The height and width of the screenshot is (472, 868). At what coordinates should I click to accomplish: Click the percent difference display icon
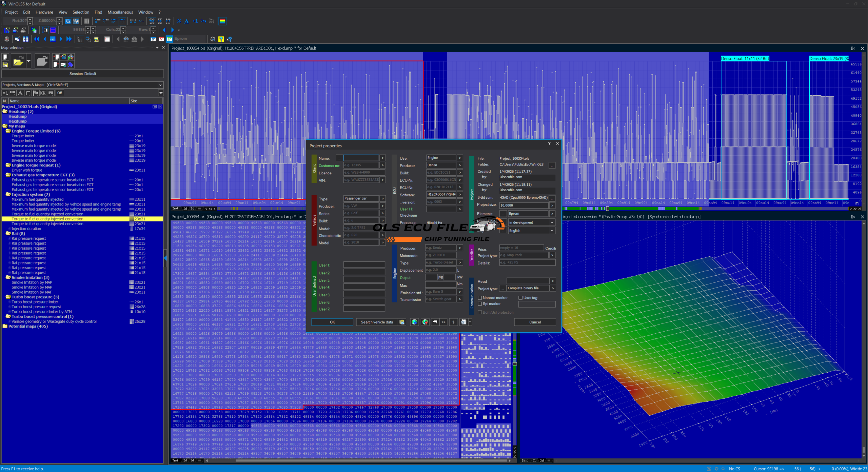179,21
